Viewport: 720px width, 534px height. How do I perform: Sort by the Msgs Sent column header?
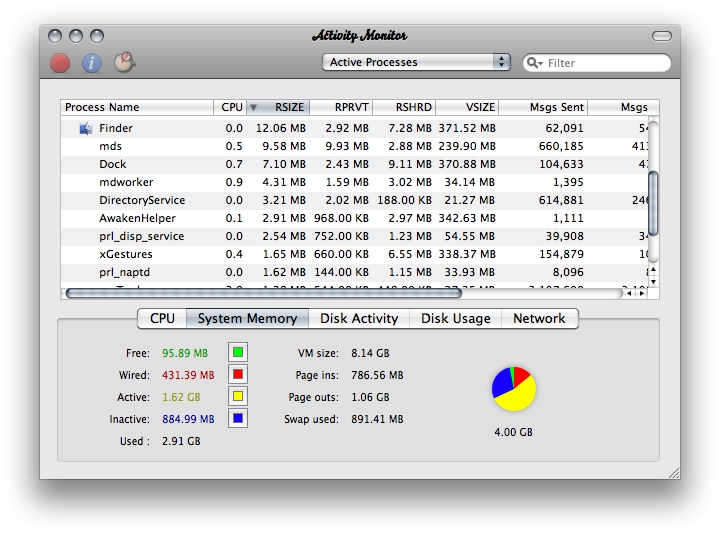coord(543,107)
